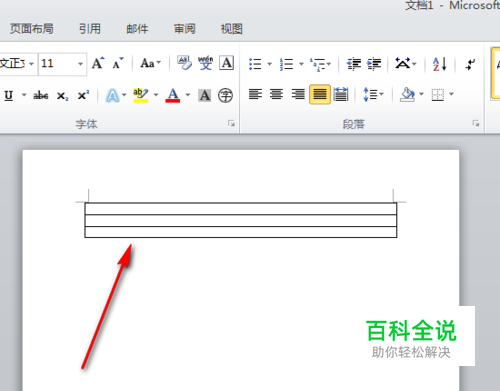Align text left

255,94
